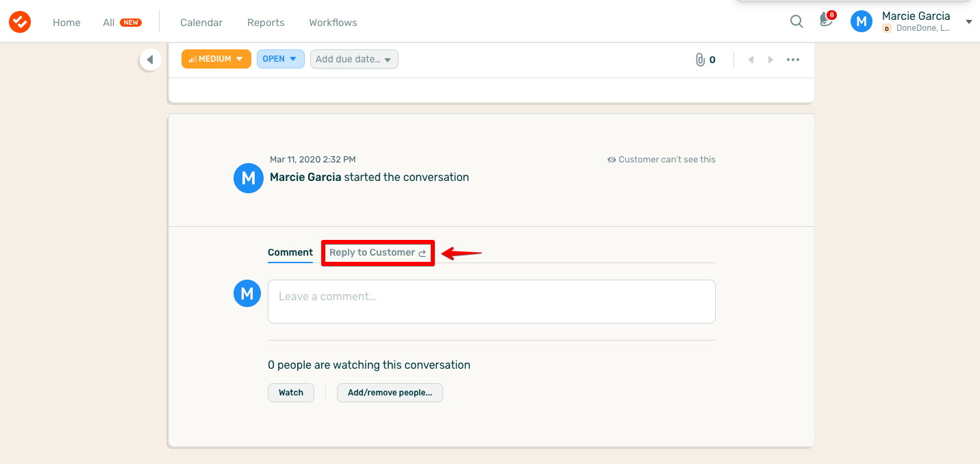
Task: Click the Watch button
Action: coord(291,393)
